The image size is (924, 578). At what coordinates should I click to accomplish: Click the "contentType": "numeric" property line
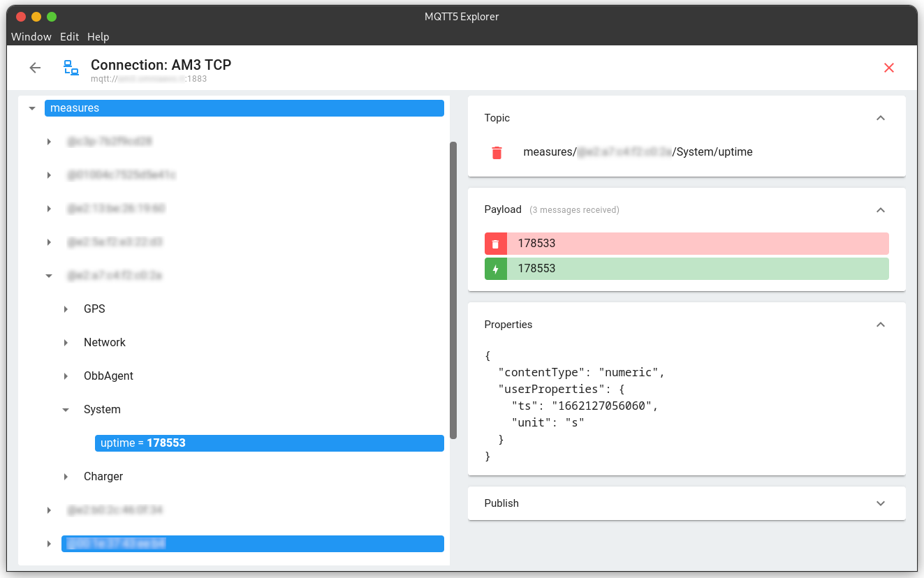(x=582, y=373)
